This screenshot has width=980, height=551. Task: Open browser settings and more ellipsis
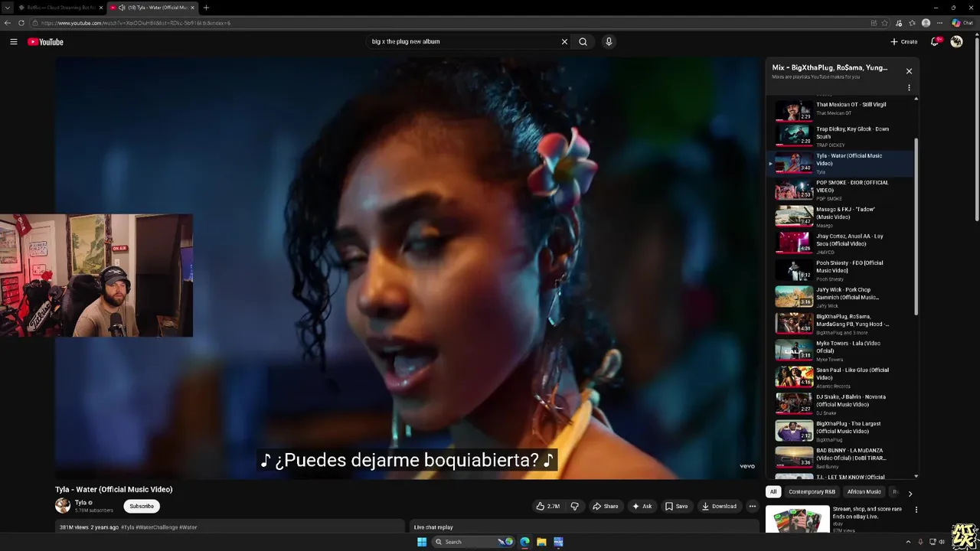coord(940,23)
